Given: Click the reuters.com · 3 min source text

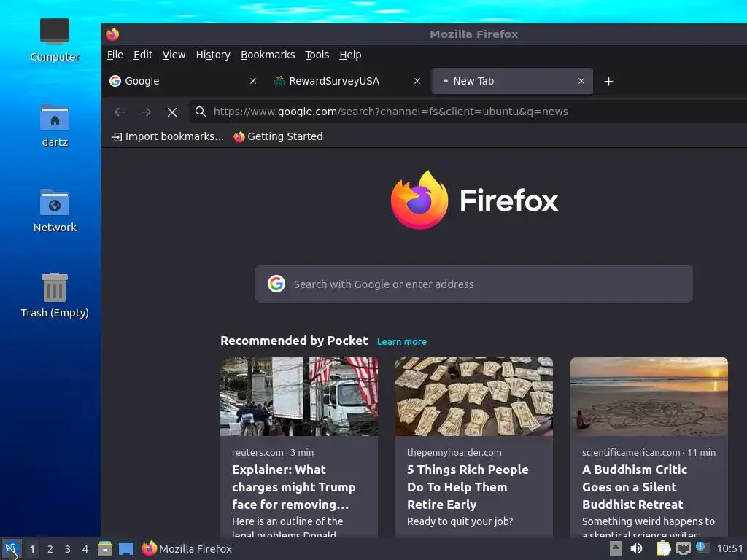Looking at the screenshot, I should [x=273, y=452].
